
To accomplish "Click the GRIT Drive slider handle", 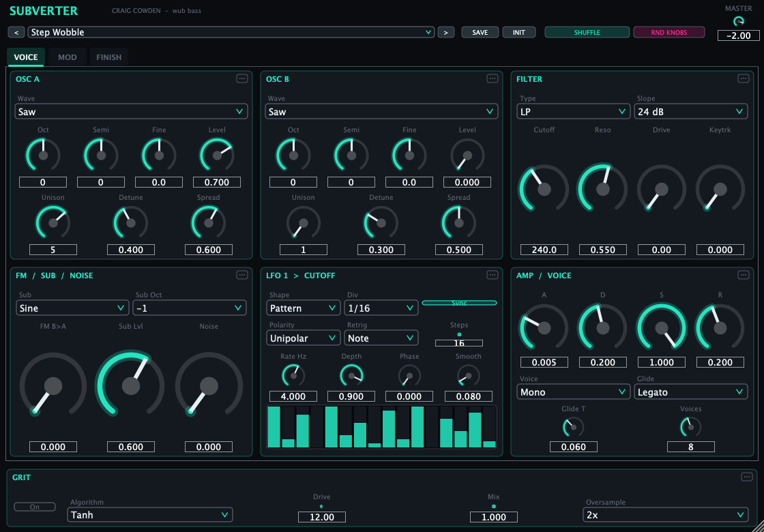I will tap(321, 507).
